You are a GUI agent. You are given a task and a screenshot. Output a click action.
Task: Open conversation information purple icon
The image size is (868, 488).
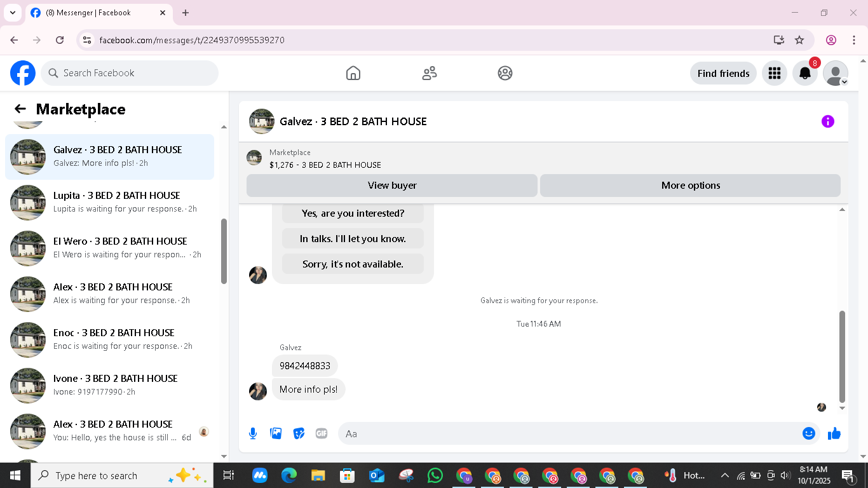pyautogui.click(x=827, y=121)
